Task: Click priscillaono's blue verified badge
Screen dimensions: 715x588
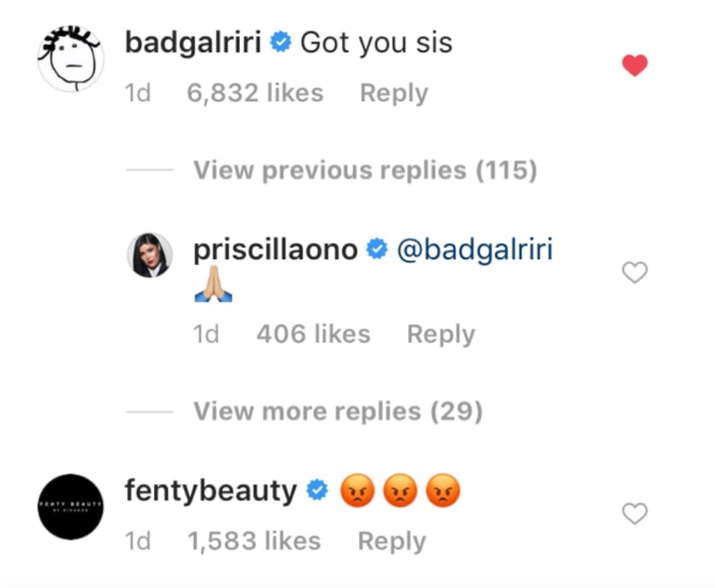Action: click(x=376, y=250)
